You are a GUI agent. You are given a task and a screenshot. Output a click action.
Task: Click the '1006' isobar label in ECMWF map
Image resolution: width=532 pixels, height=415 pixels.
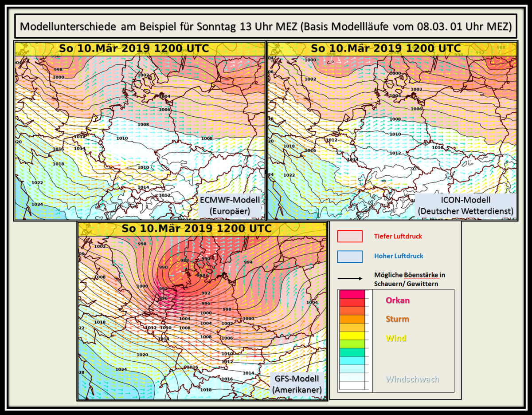coord(164,109)
